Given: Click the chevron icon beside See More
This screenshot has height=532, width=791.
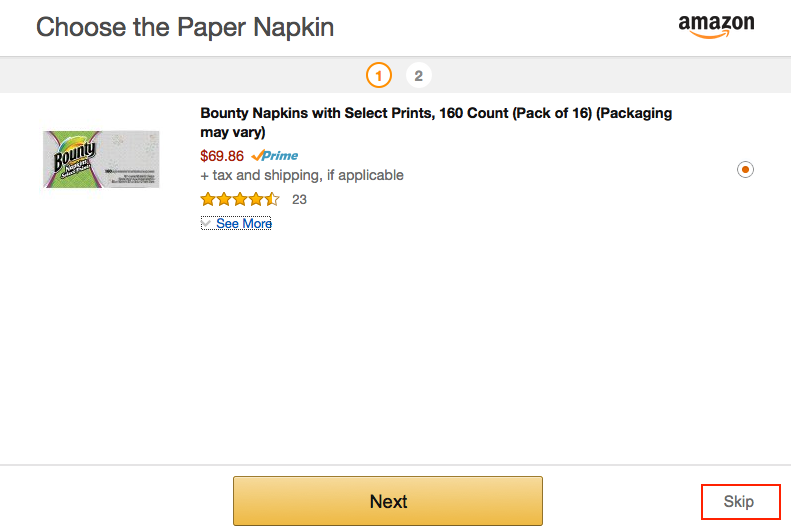Looking at the screenshot, I should click(x=206, y=223).
